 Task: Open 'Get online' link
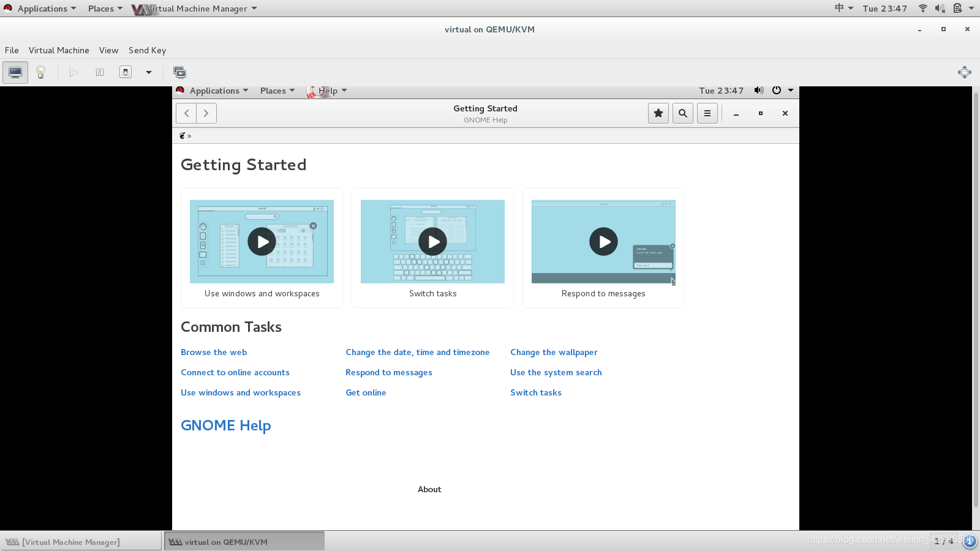(x=366, y=392)
